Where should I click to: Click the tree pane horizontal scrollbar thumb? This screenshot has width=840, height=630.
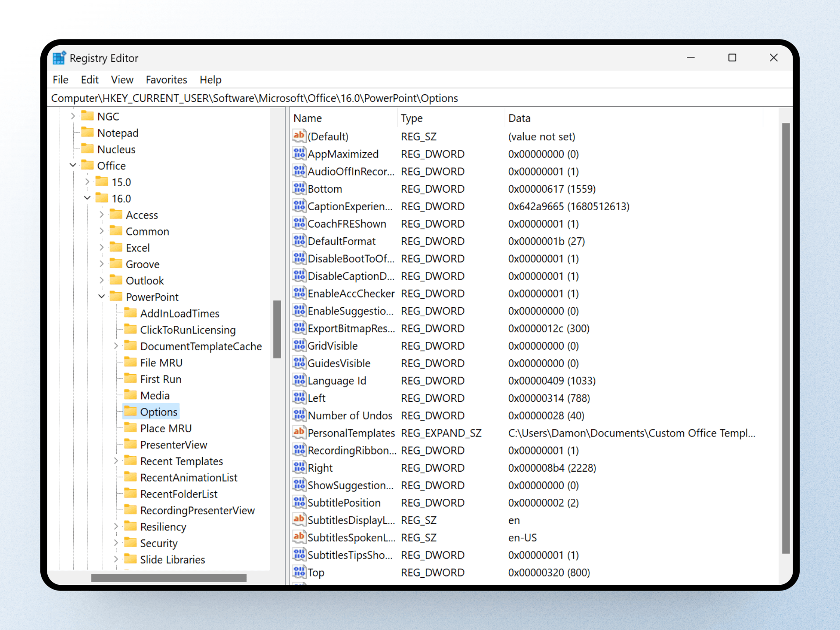click(169, 578)
